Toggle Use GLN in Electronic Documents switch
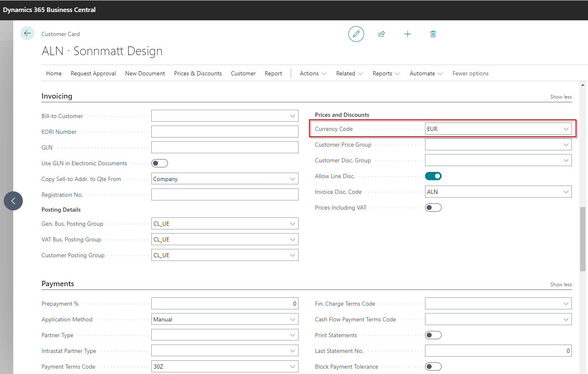 (x=160, y=163)
